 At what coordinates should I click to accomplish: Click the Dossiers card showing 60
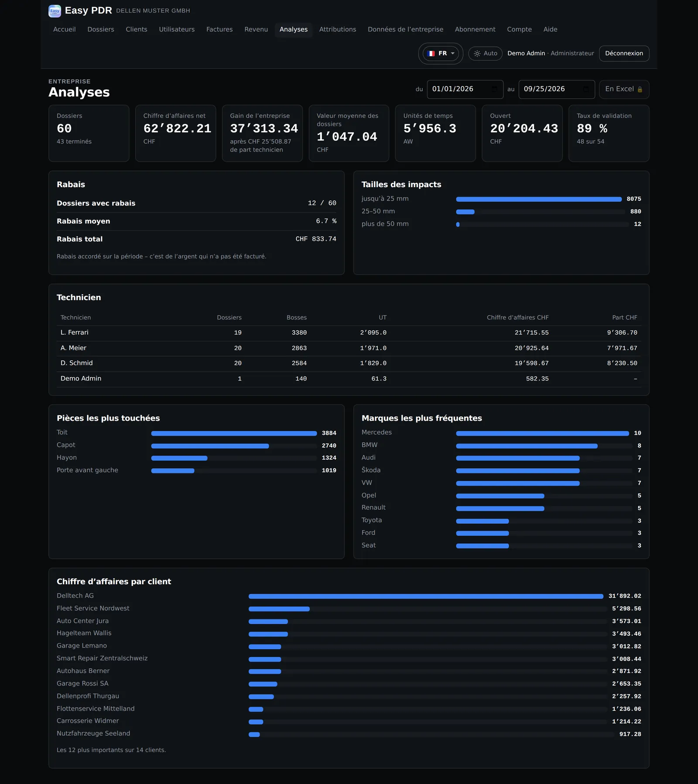(89, 133)
